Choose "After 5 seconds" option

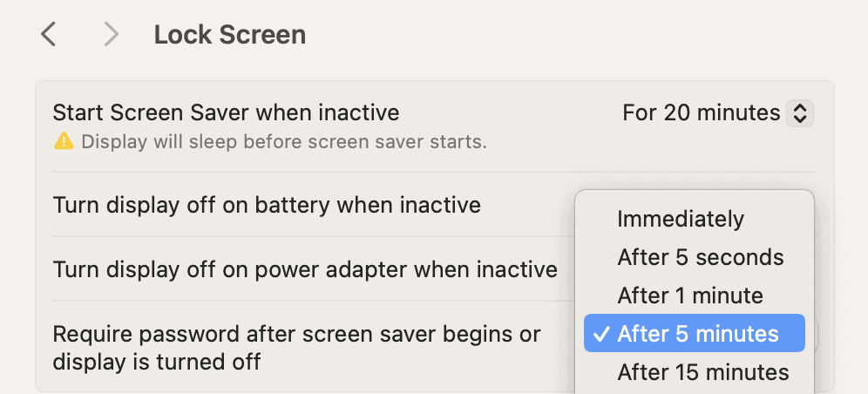tap(701, 257)
